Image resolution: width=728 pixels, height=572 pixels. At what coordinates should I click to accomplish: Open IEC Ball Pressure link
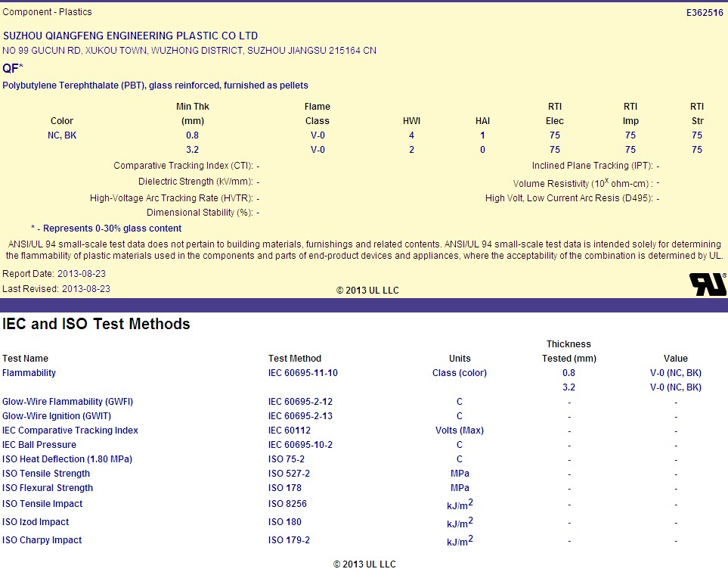39,445
